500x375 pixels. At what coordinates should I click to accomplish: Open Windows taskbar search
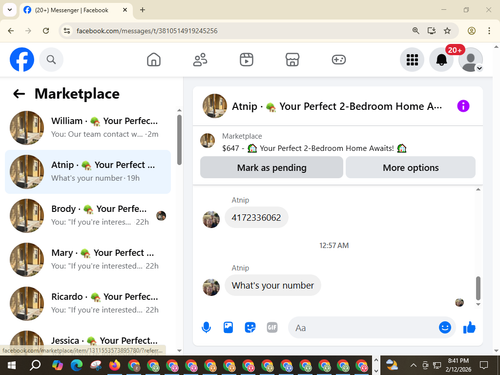point(35,365)
